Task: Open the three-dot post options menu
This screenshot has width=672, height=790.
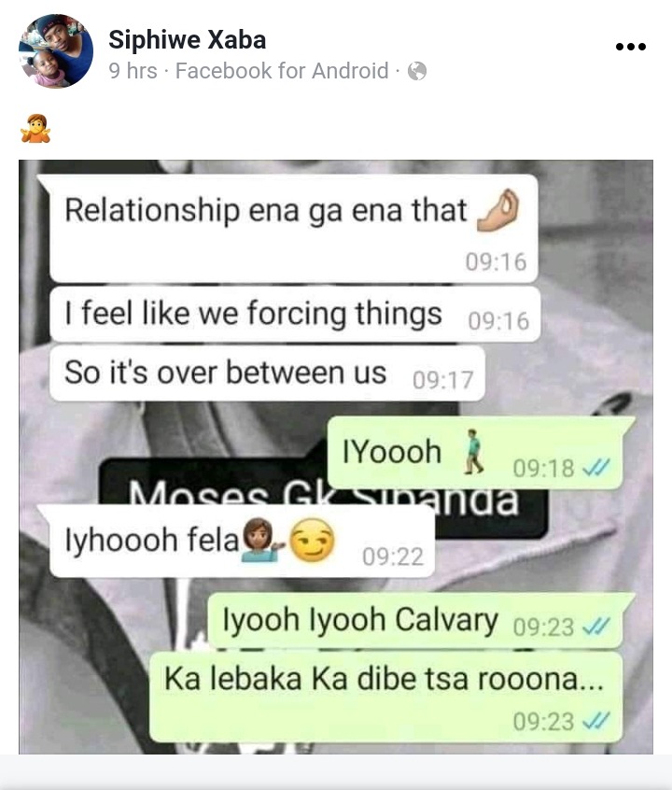Action: click(x=631, y=47)
